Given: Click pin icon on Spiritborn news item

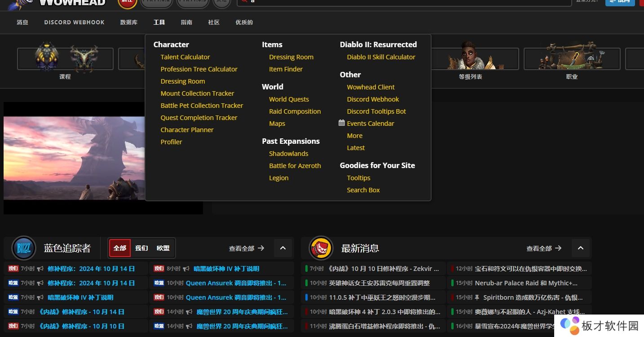Looking at the screenshot, I should [477, 297].
